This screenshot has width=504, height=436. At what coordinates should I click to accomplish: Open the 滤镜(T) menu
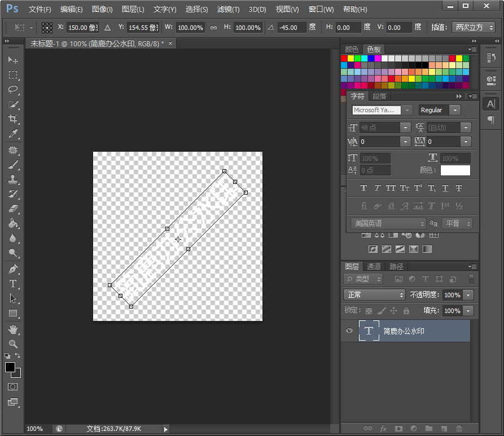click(x=228, y=10)
